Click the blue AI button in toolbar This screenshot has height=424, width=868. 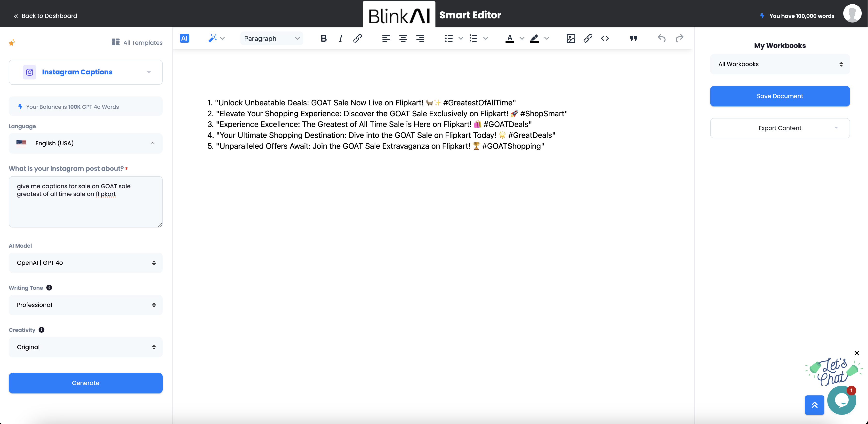click(x=184, y=38)
